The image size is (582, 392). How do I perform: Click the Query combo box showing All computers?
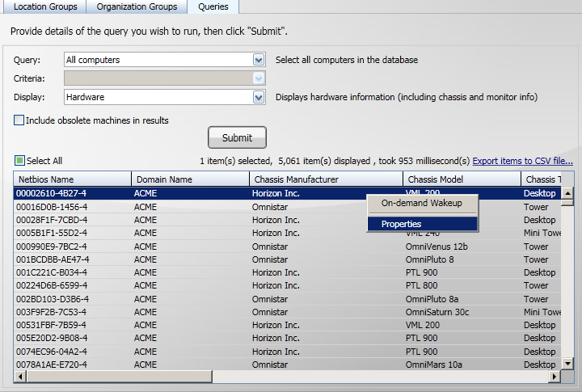[158, 60]
